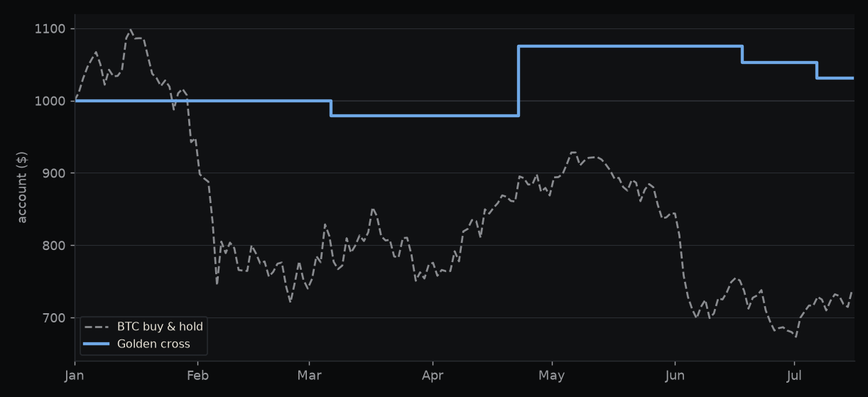868x397 pixels.
Task: Click the blue Golden cross legend line swatch
Action: tap(96, 344)
